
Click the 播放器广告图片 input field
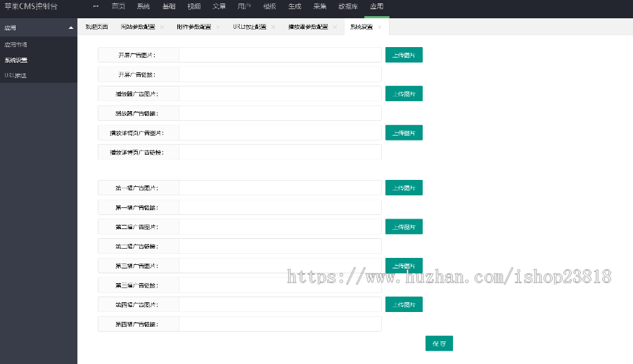coord(280,93)
